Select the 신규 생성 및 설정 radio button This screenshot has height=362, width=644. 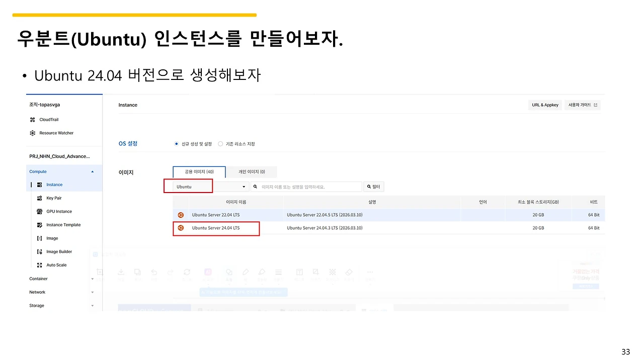click(176, 143)
